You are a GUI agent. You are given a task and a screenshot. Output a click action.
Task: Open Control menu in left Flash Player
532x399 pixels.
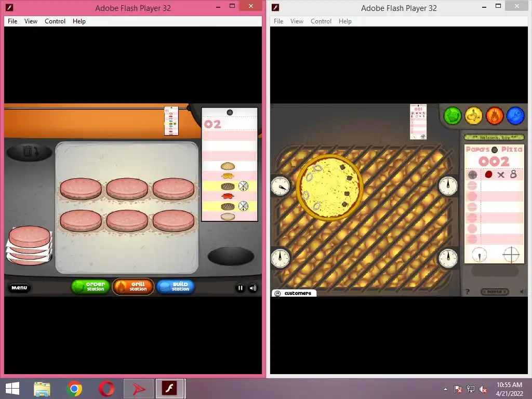coord(55,21)
